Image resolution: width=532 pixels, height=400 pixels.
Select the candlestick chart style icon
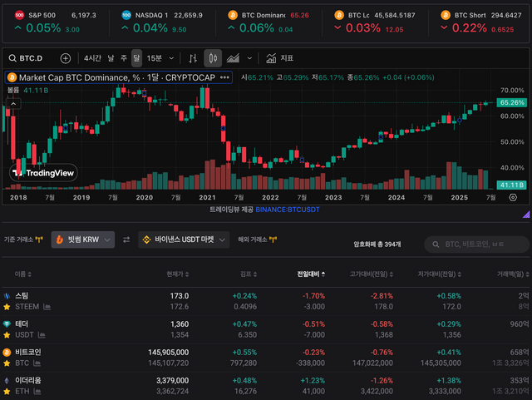click(213, 58)
